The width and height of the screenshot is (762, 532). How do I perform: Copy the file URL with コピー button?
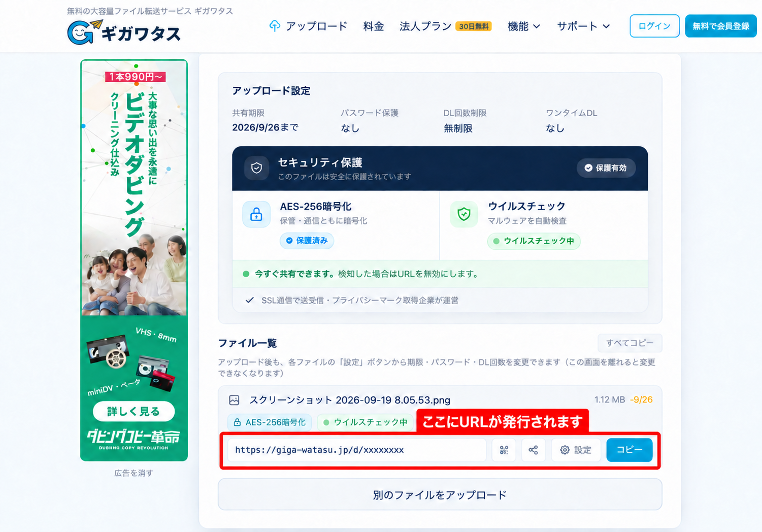[630, 450]
